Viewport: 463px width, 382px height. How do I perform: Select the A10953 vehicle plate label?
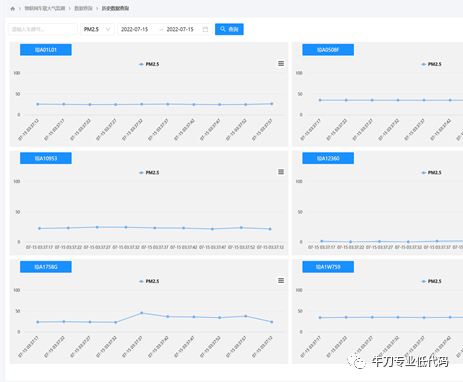click(x=46, y=158)
